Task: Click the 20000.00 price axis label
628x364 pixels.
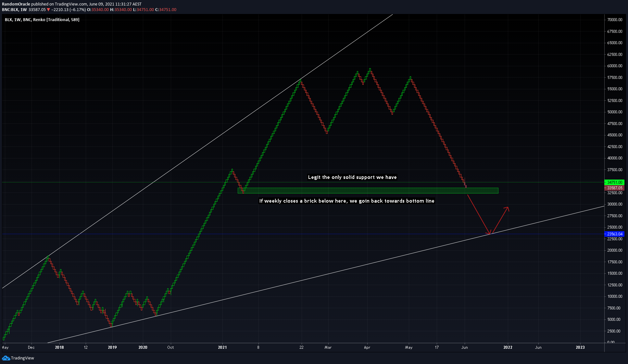Action: [x=615, y=250]
